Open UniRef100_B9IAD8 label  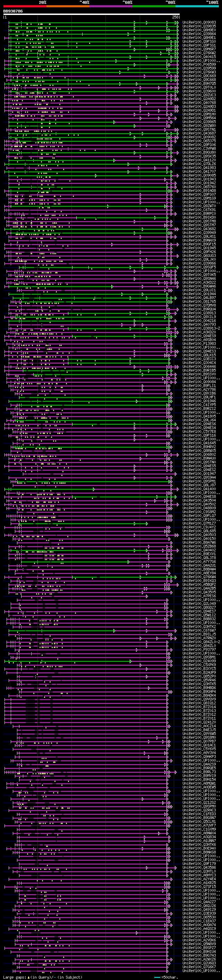(199, 191)
